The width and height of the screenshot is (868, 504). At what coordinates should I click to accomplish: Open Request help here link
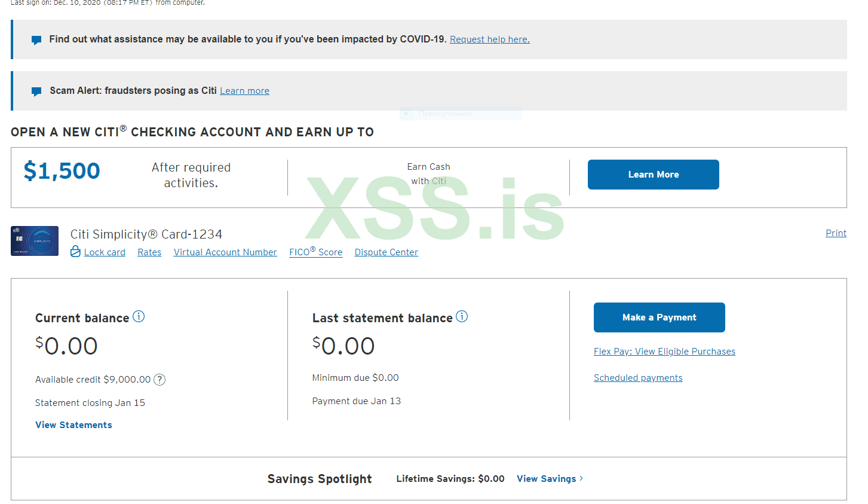click(489, 39)
